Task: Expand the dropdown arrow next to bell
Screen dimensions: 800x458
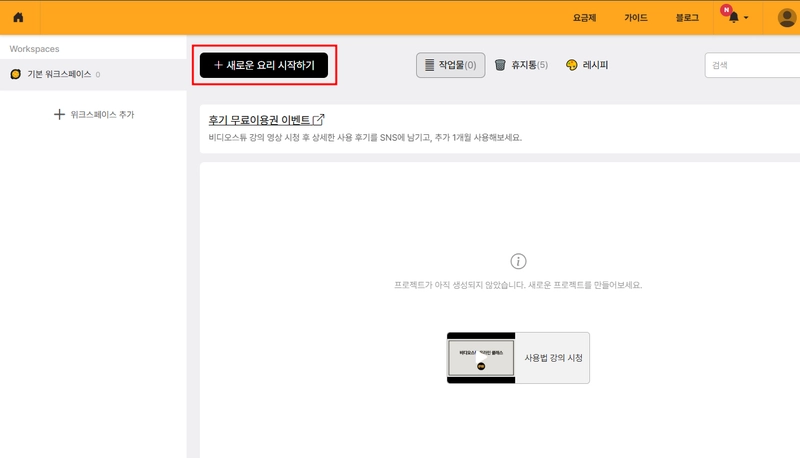Action: pyautogui.click(x=746, y=18)
